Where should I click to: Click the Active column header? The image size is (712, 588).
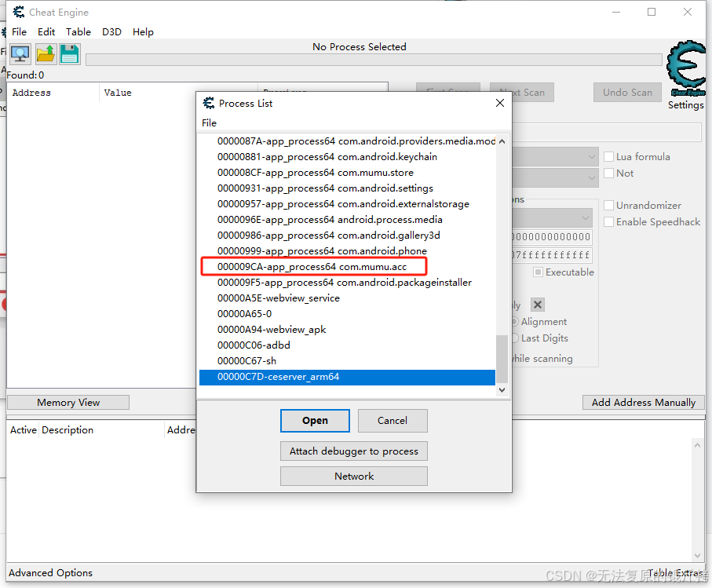click(24, 430)
